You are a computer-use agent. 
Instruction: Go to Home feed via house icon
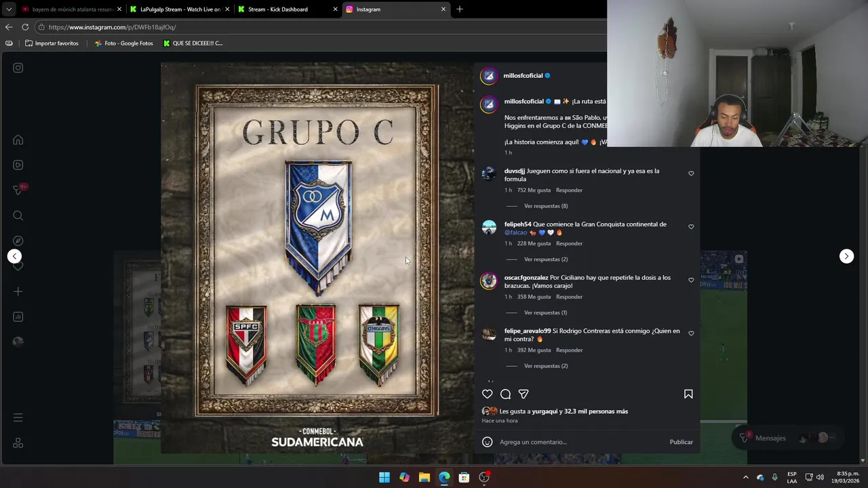click(18, 140)
